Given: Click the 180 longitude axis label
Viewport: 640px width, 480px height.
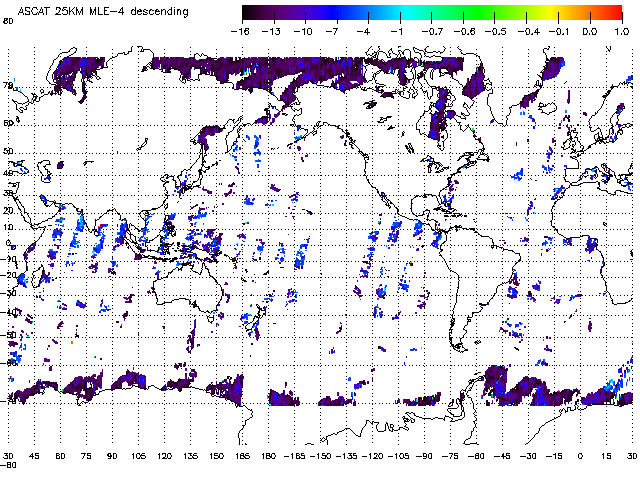Looking at the screenshot, I should pos(268,456).
